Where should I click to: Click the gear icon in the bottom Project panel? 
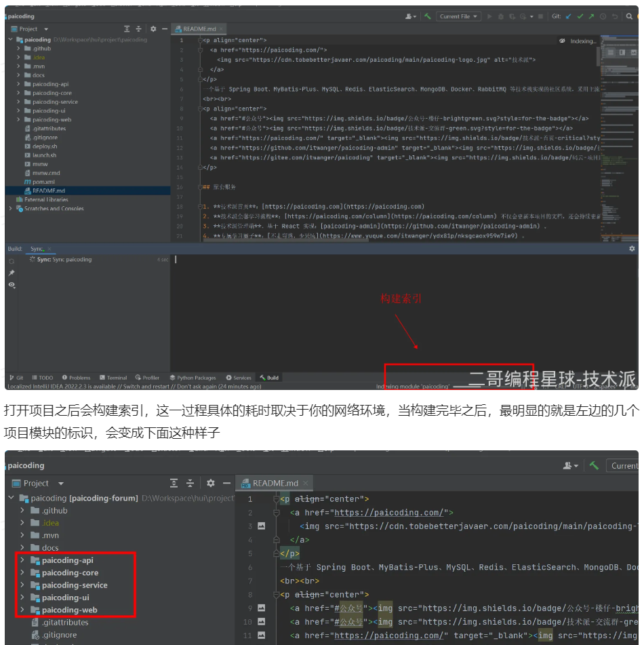[x=211, y=483]
